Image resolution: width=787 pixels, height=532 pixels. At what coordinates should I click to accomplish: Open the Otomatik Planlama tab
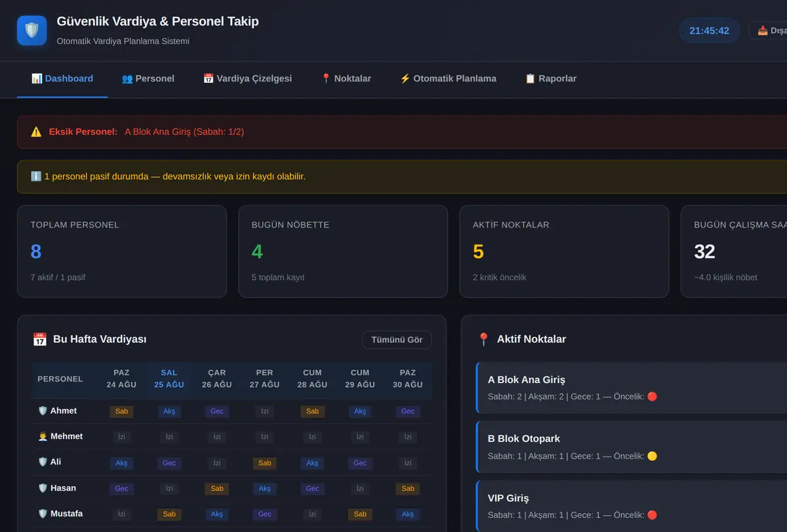click(448, 79)
